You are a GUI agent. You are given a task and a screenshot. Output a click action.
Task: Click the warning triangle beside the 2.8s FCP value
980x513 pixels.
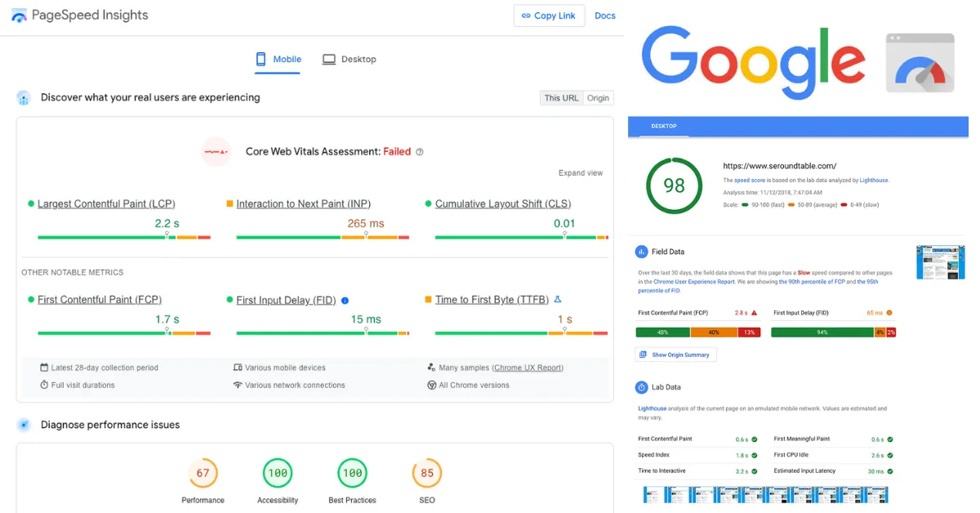[x=754, y=313]
